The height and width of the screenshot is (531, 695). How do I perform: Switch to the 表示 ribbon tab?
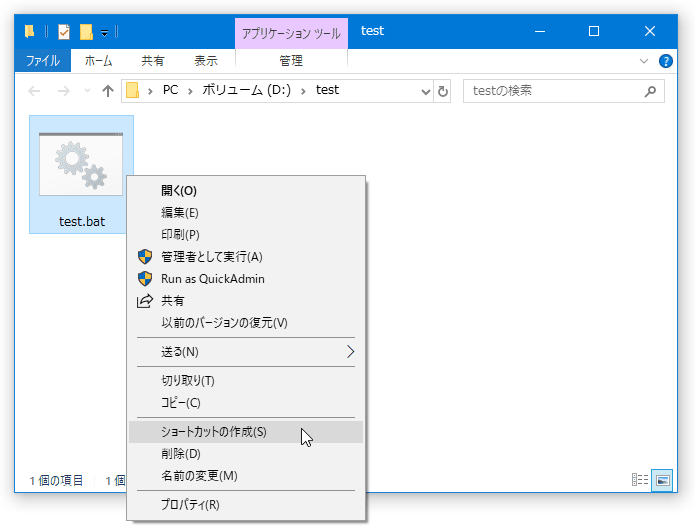pyautogui.click(x=206, y=61)
